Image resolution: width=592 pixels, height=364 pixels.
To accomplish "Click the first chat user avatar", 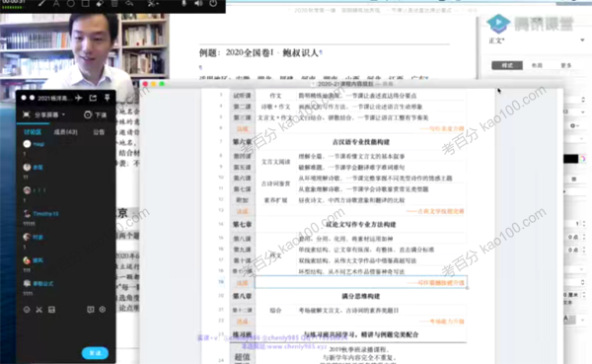I will point(27,144).
